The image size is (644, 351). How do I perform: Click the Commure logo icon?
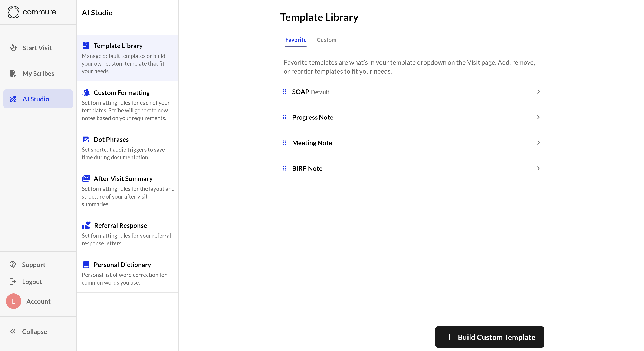coord(13,12)
